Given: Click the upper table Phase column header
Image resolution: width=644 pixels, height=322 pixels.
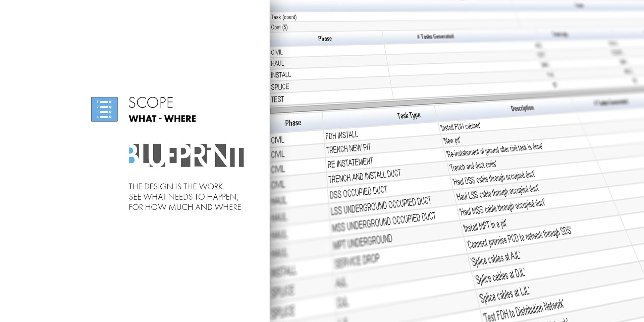Looking at the screenshot, I should click(x=325, y=39).
